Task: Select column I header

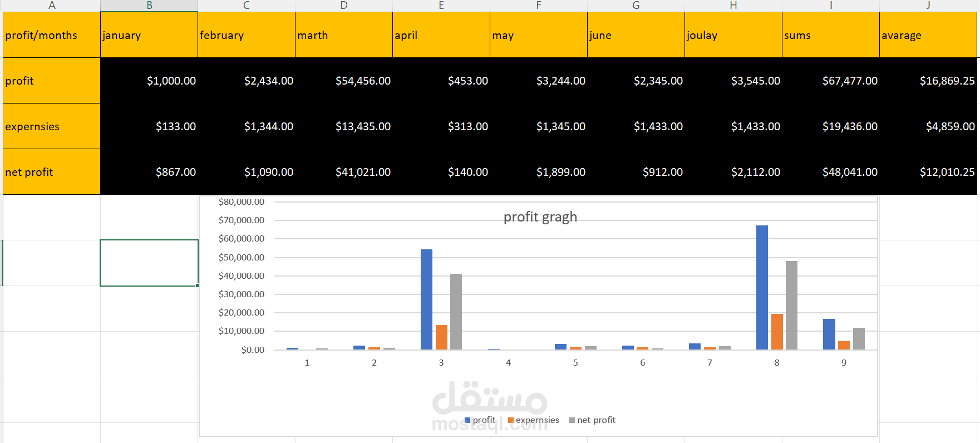Action: point(831,6)
